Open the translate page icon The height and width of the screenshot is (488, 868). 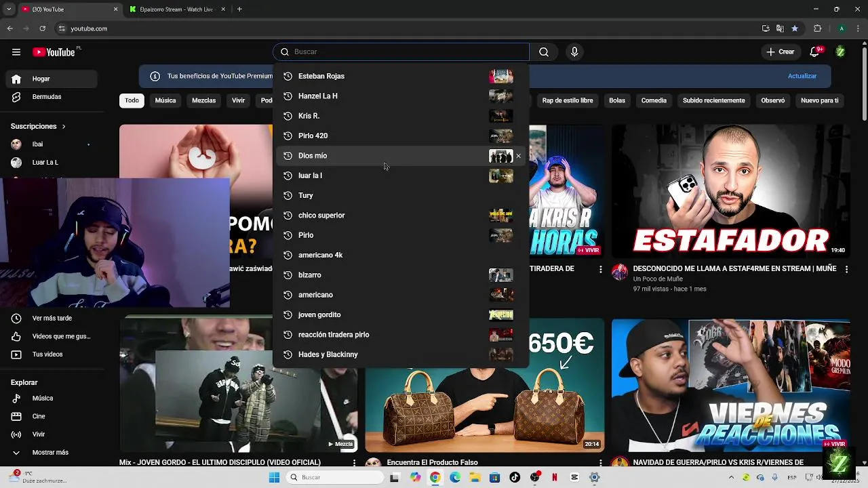click(x=780, y=28)
